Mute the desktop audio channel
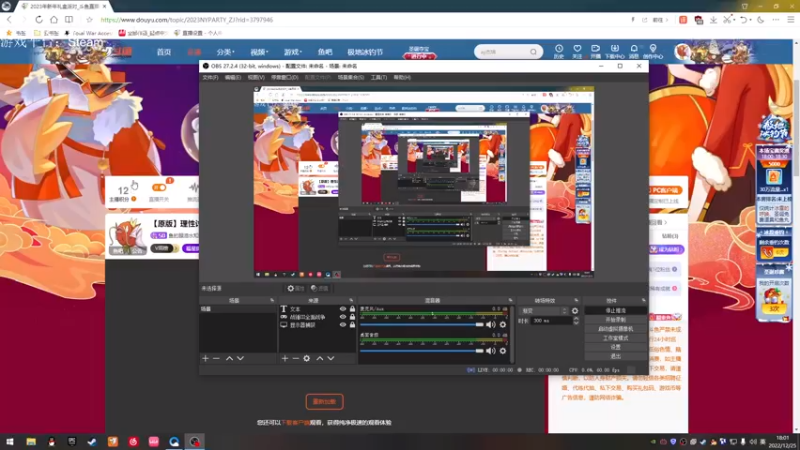Screen dimensions: 800x450 [x=491, y=351]
